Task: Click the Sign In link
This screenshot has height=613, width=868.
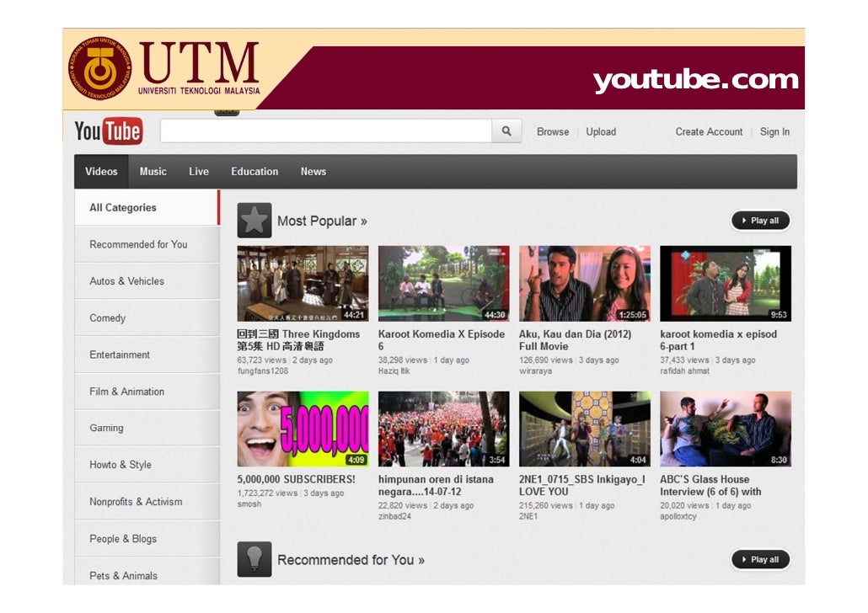Action: 774,131
